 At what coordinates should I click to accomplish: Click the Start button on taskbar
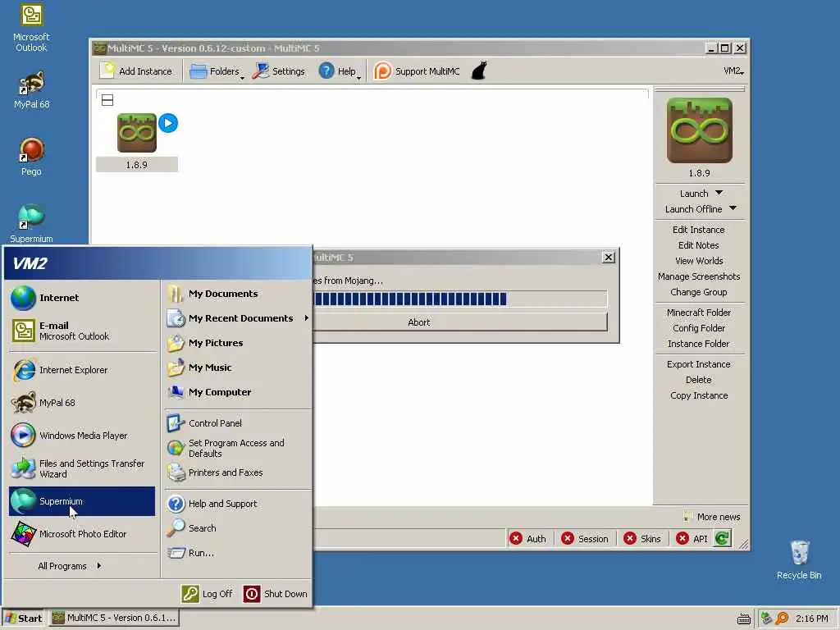[24, 619]
